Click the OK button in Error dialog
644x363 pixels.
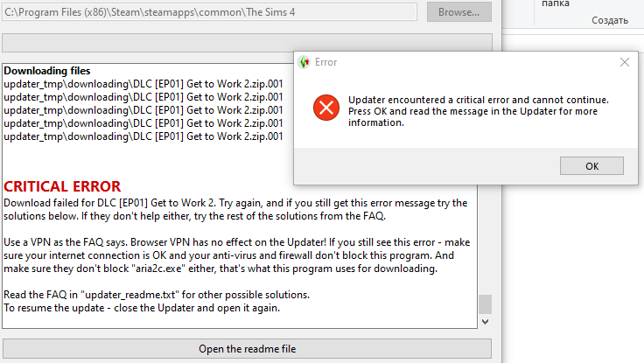pyautogui.click(x=591, y=166)
